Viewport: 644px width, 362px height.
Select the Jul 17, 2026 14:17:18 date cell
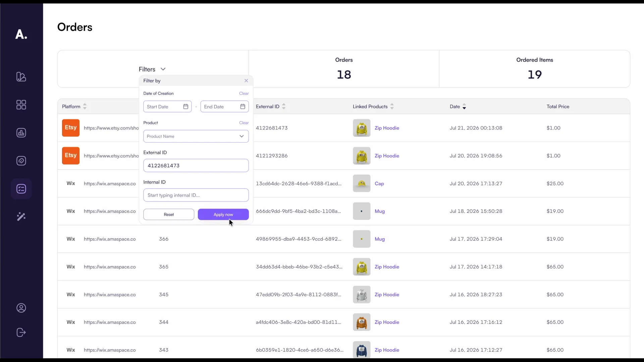[476, 267]
